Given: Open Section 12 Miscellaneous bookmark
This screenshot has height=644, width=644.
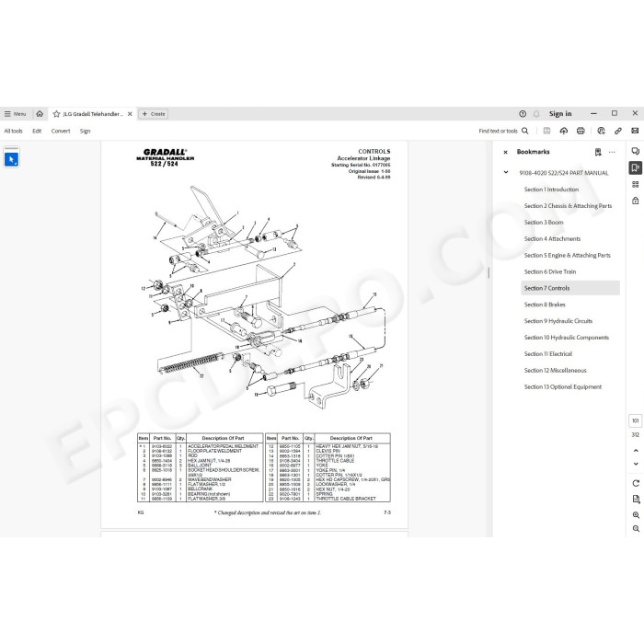Looking at the screenshot, I should 555,370.
